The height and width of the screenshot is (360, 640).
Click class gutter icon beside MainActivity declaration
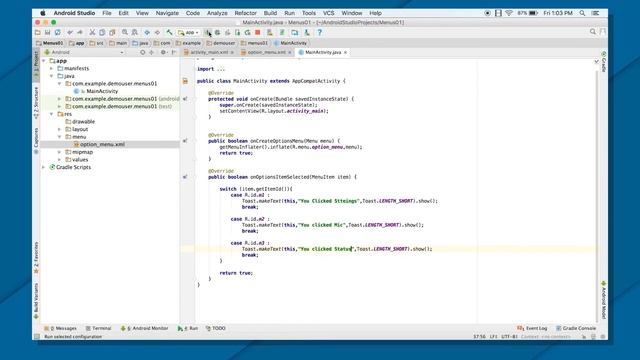(x=185, y=81)
